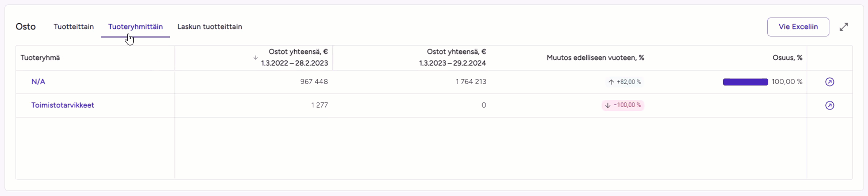The height and width of the screenshot is (196, 868).
Task: Export data with Vie Exceliin button
Action: click(x=798, y=27)
